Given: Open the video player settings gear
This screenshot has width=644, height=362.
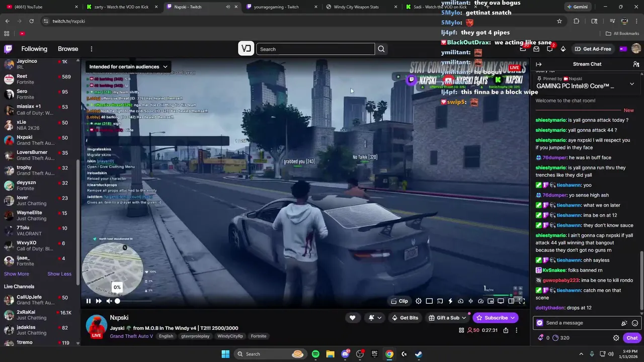Looking at the screenshot, I should pos(419,301).
